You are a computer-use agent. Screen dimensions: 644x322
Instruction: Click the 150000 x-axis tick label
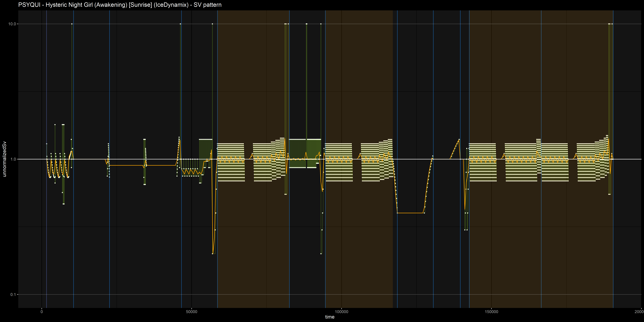pyautogui.click(x=491, y=312)
